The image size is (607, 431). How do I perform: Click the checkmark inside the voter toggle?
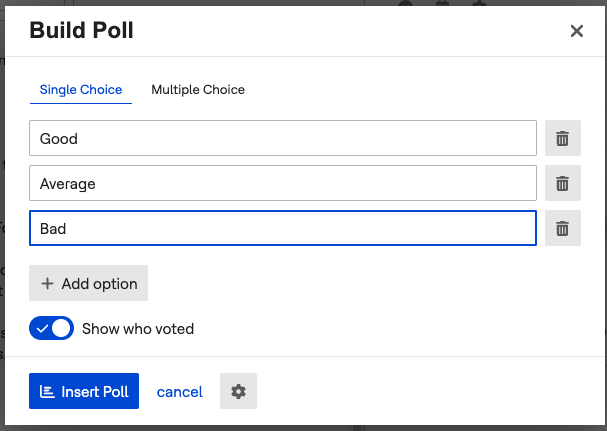point(41,328)
